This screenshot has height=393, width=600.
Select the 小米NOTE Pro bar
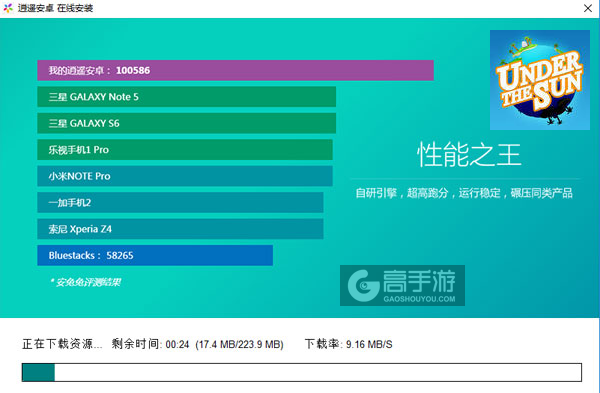(x=185, y=176)
